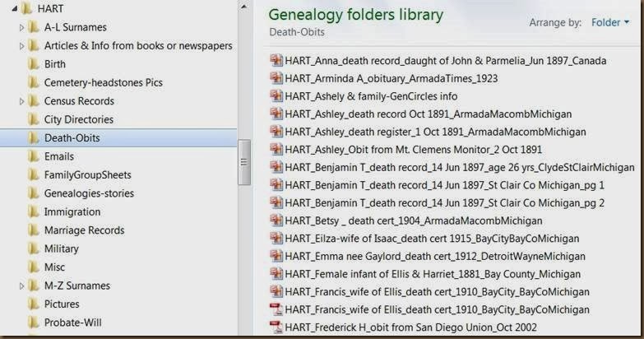Click the HART_Betsy death cert file icon

pyautogui.click(x=276, y=221)
